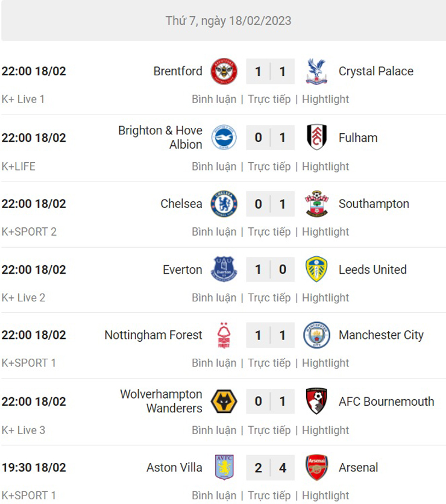Open Bình luận for Brentford vs Crystal Palace

[x=214, y=99]
